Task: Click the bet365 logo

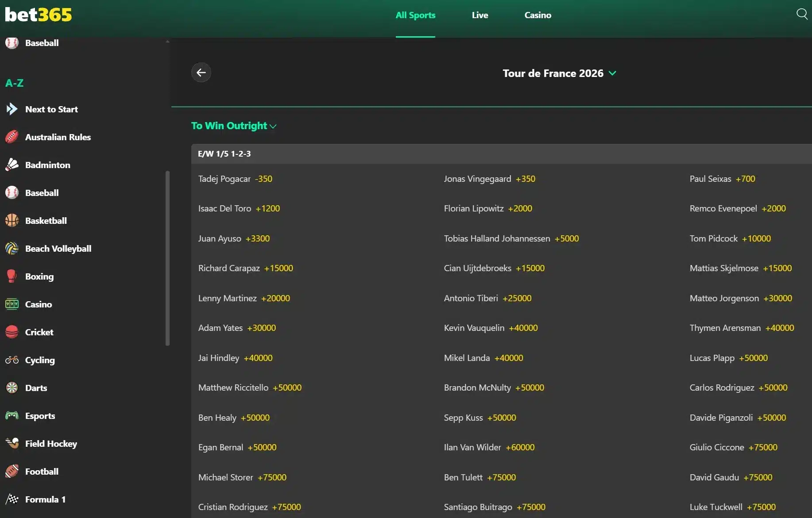Action: pyautogui.click(x=39, y=15)
